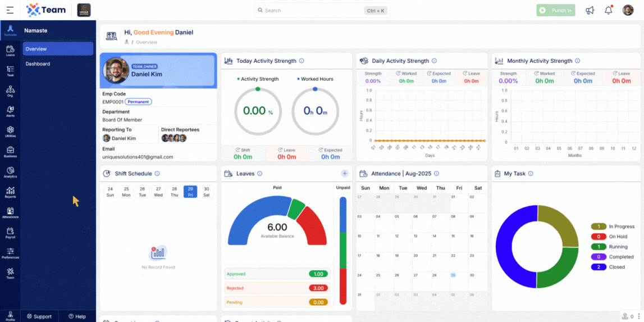Click the Support link at bottom
Viewport: 644px width, 322px height.
click(39, 316)
